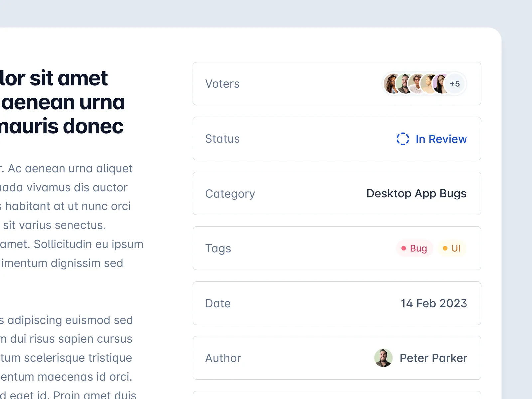
Task: Select the second voter avatar
Action: click(404, 84)
